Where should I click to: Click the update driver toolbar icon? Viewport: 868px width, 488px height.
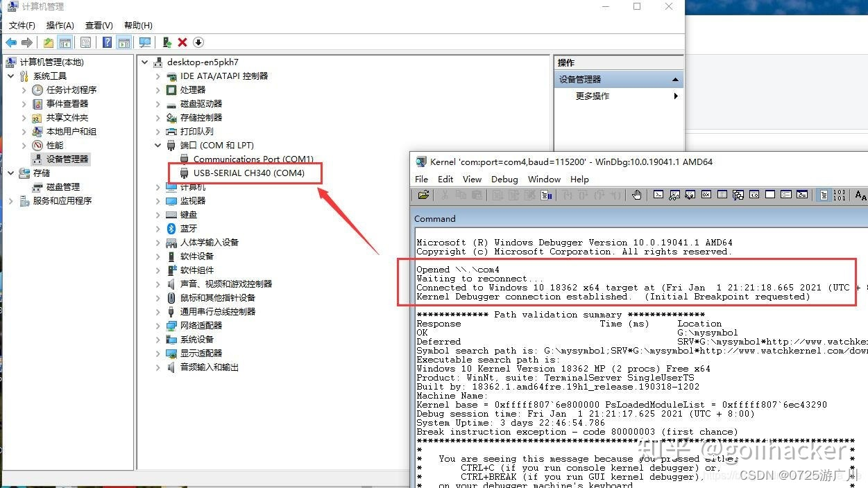pyautogui.click(x=167, y=42)
